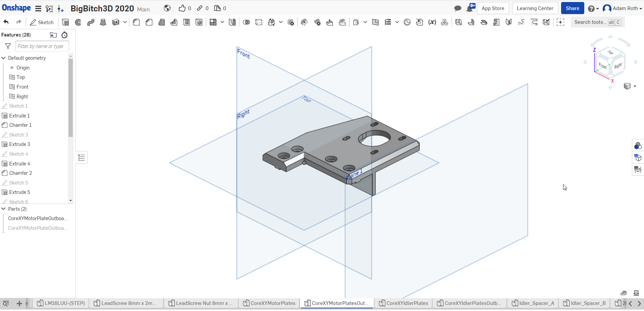Select the Variable (x) tool

432,22
